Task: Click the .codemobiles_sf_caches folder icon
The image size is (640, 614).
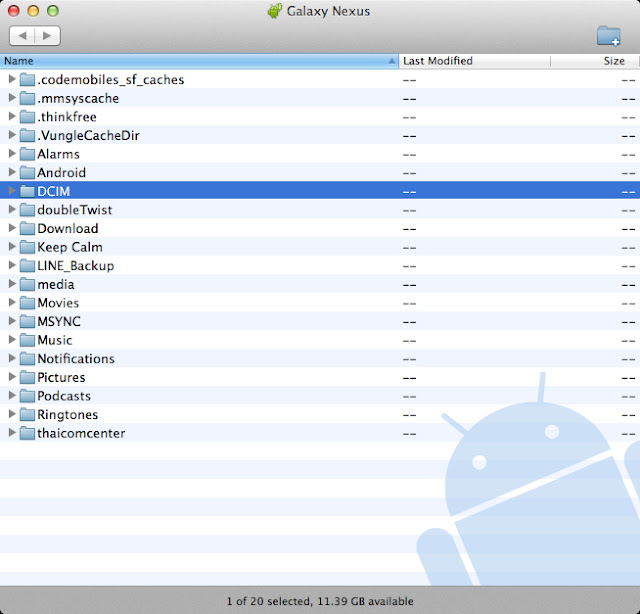Action: [27, 80]
